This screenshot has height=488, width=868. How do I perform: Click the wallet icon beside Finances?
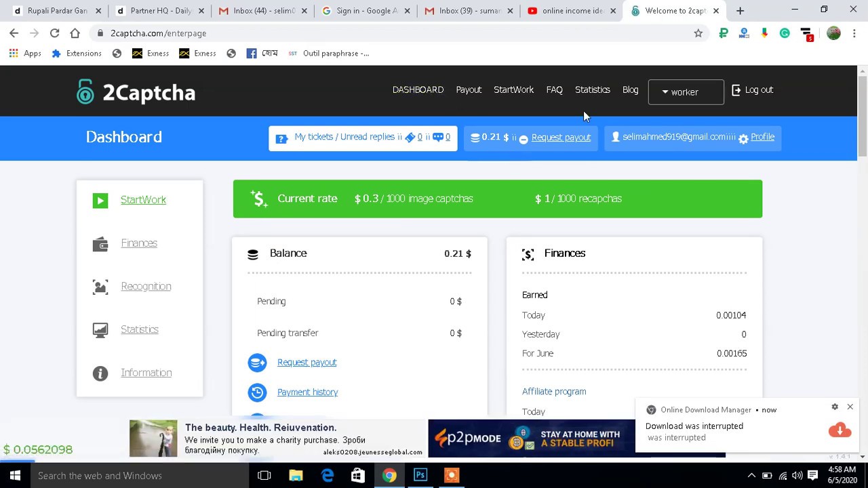[x=100, y=244]
